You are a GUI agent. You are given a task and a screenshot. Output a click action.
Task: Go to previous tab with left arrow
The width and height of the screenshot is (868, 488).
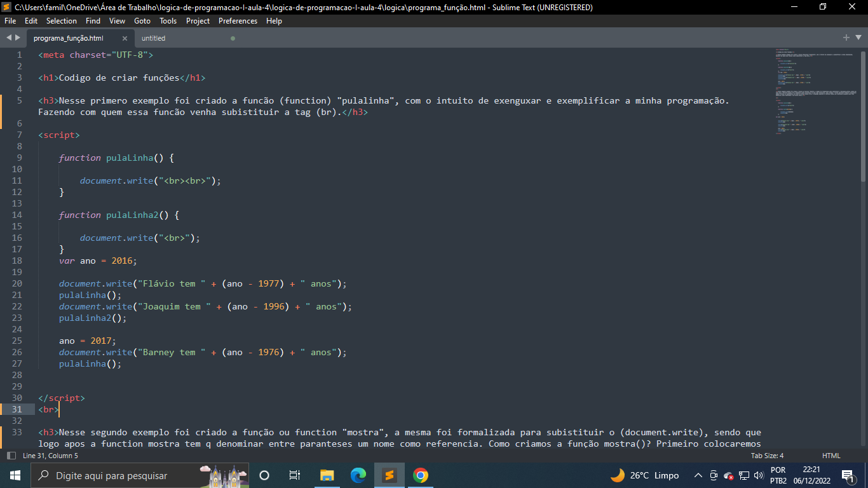pyautogui.click(x=9, y=37)
